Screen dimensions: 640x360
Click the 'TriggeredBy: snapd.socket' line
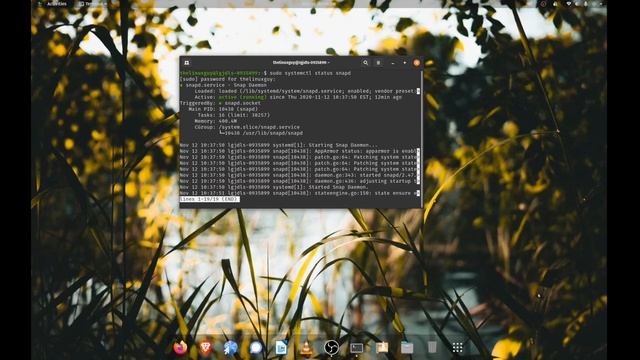click(x=220, y=103)
